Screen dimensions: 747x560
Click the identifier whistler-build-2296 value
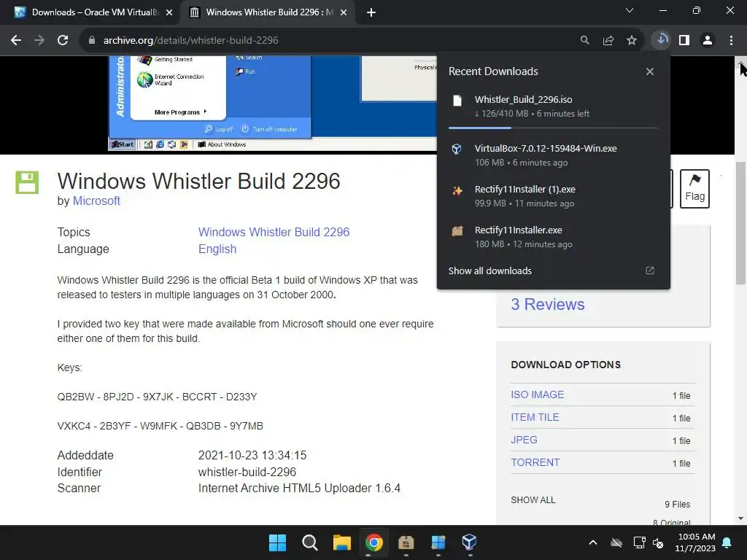click(247, 472)
